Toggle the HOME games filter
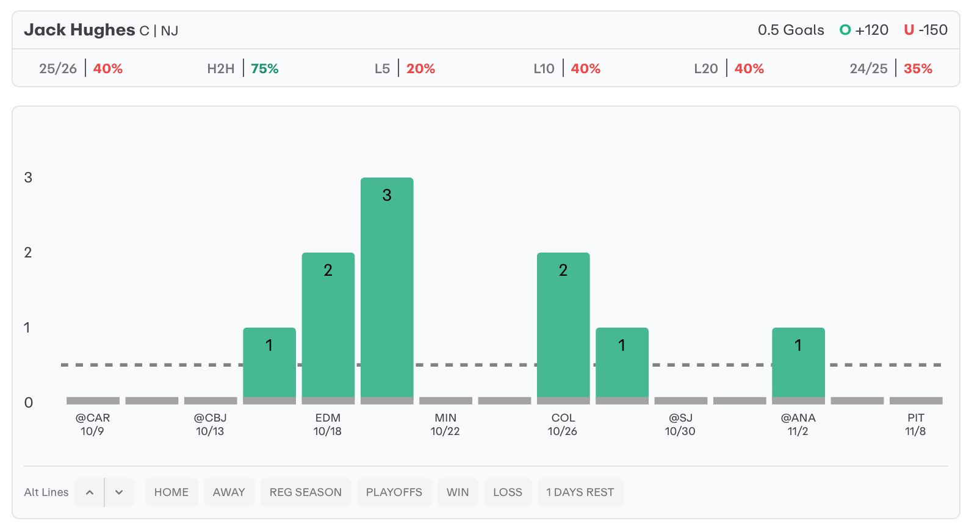This screenshot has height=532, width=980. (x=171, y=492)
